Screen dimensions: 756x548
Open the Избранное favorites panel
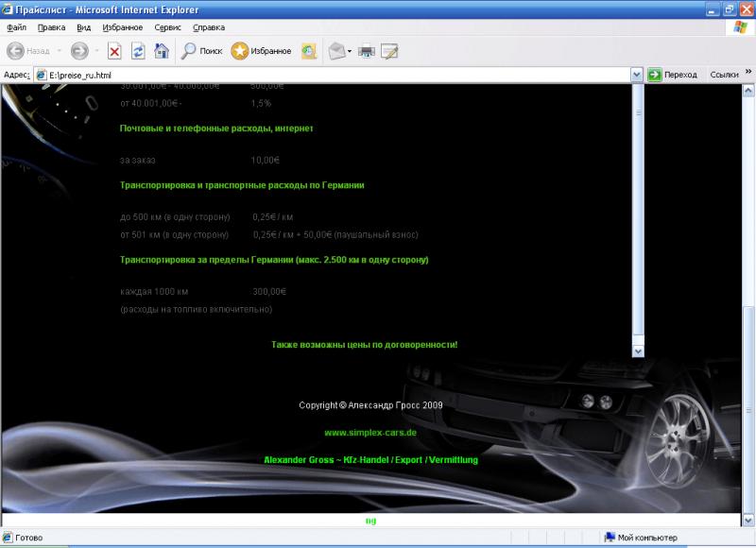pos(262,51)
